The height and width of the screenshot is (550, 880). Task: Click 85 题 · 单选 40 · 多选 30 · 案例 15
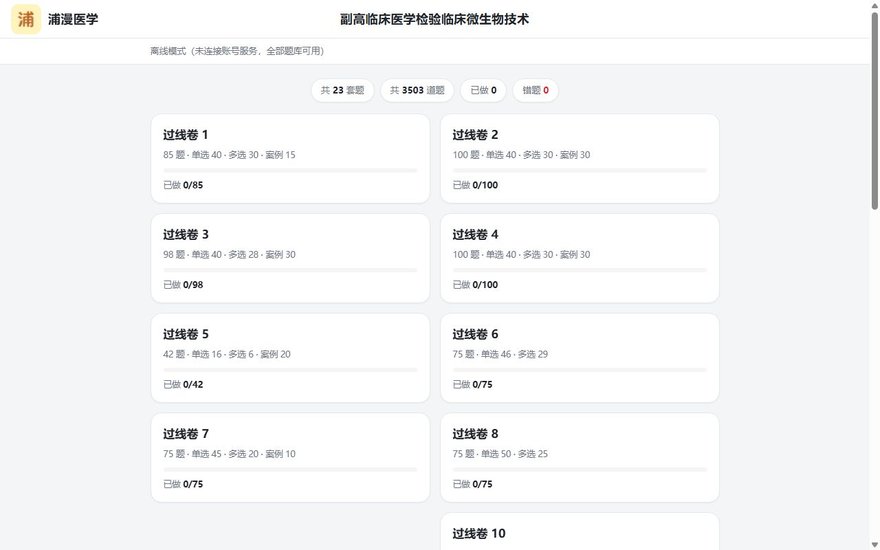229,155
